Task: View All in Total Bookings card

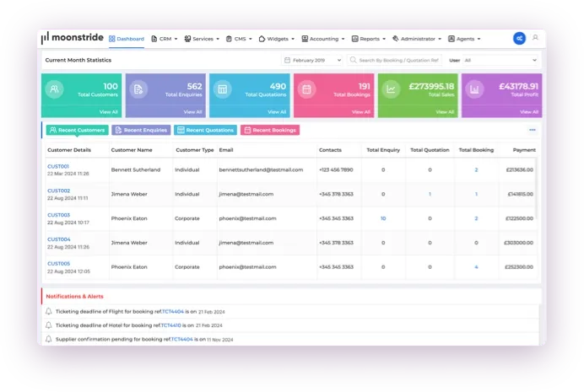Action: (361, 111)
